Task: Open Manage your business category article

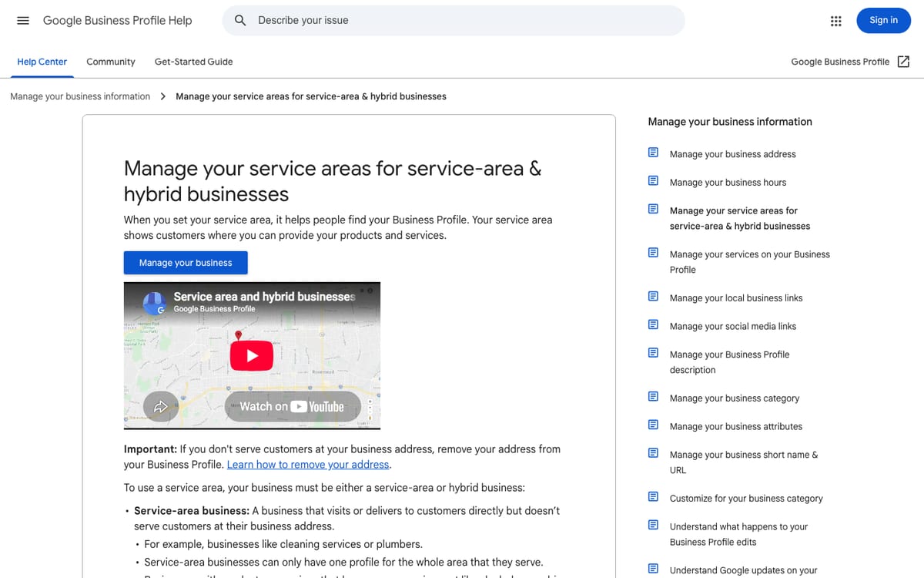Action: point(735,398)
